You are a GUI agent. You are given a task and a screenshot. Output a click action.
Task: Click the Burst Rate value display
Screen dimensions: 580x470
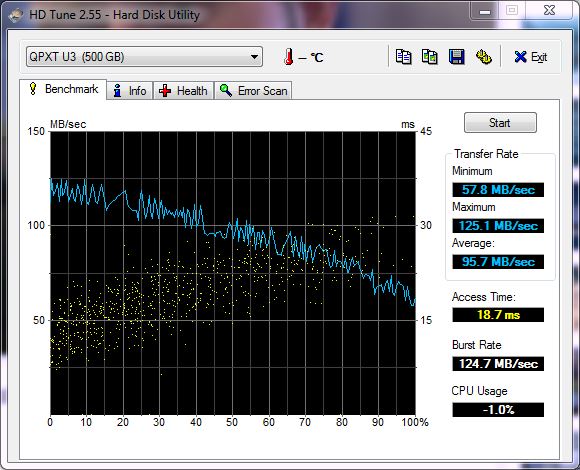pyautogui.click(x=498, y=364)
